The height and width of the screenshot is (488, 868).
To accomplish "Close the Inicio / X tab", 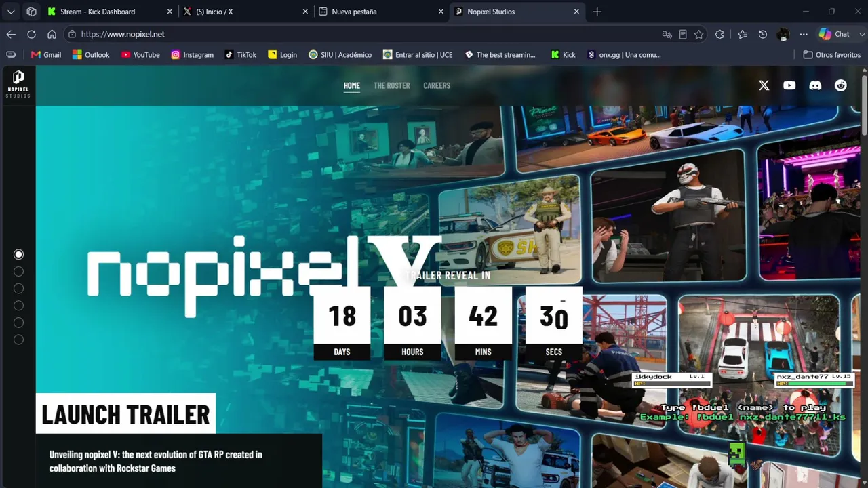I will (x=305, y=12).
